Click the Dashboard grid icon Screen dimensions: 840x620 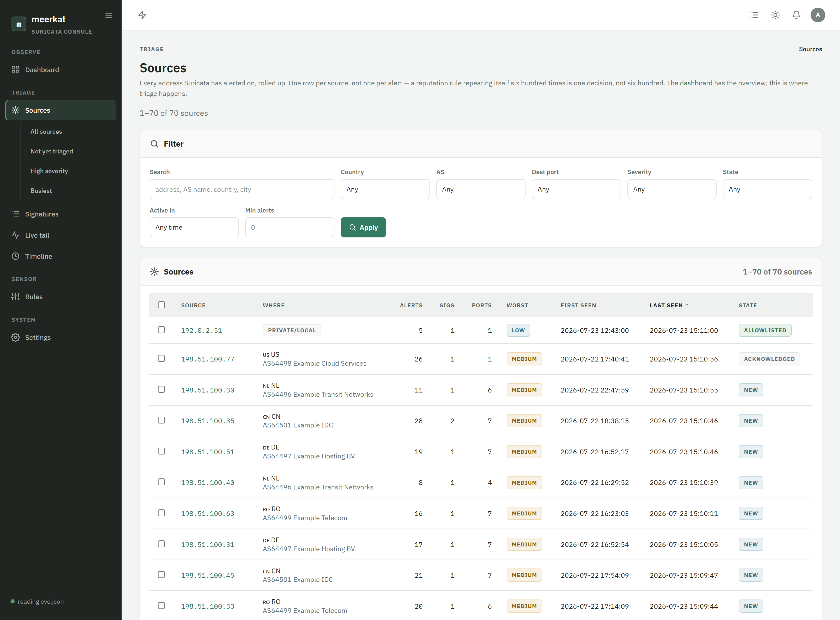pyautogui.click(x=15, y=70)
